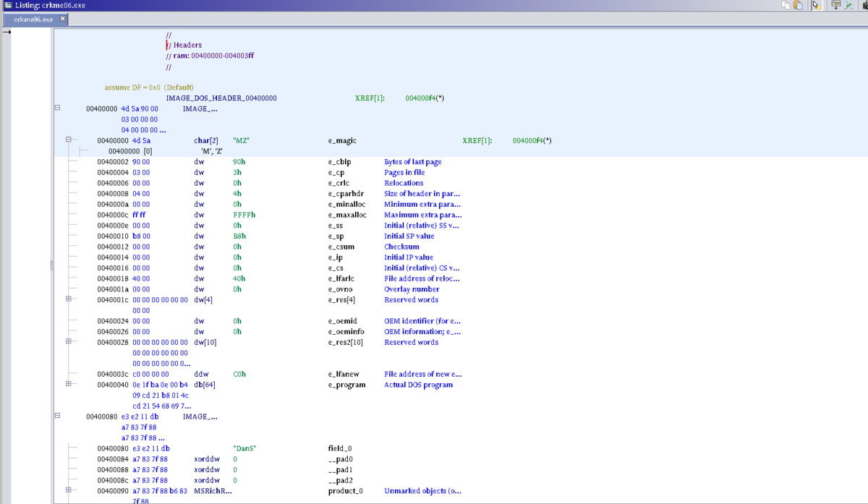Select the 'assume DF = 0x0' line
The width and height of the screenshot is (868, 504).
pyautogui.click(x=149, y=87)
